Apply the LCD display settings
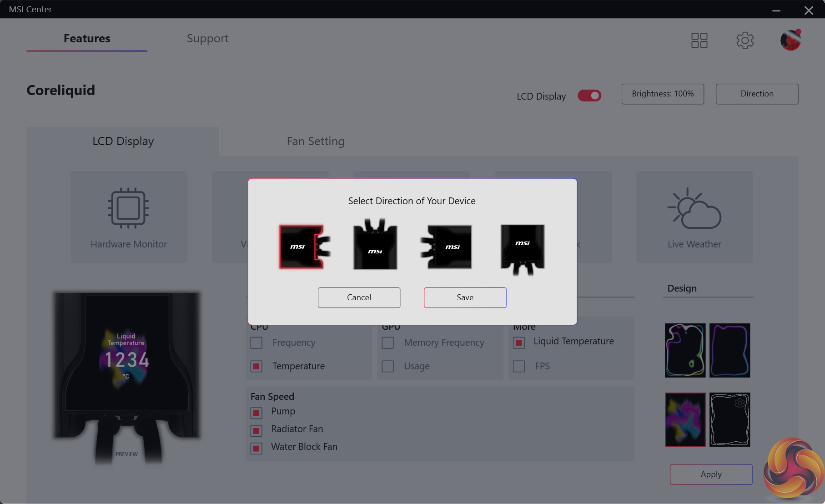Viewport: 825px width, 504px height. pos(711,474)
